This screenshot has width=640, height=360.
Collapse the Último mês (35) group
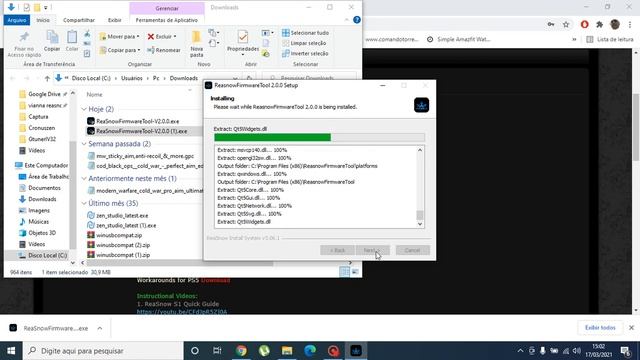84,203
